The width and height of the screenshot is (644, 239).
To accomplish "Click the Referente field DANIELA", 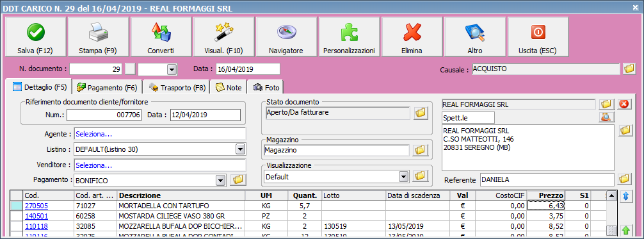I will click(547, 180).
